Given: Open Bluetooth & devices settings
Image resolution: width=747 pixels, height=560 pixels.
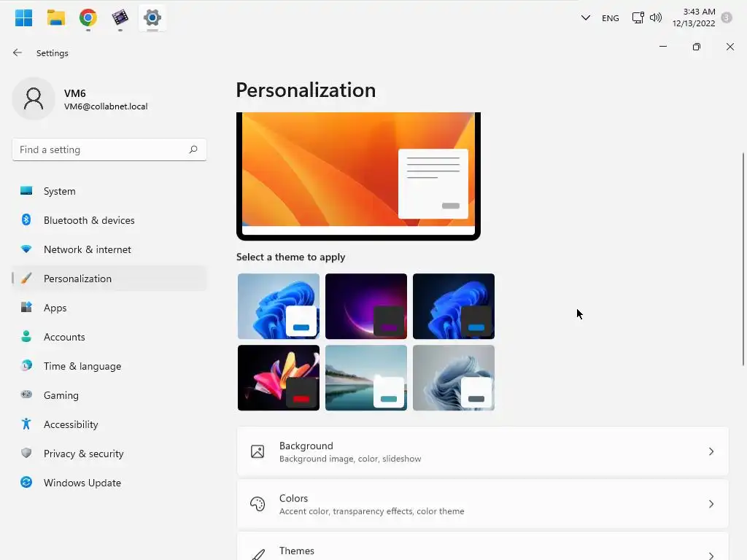Looking at the screenshot, I should coord(109,220).
